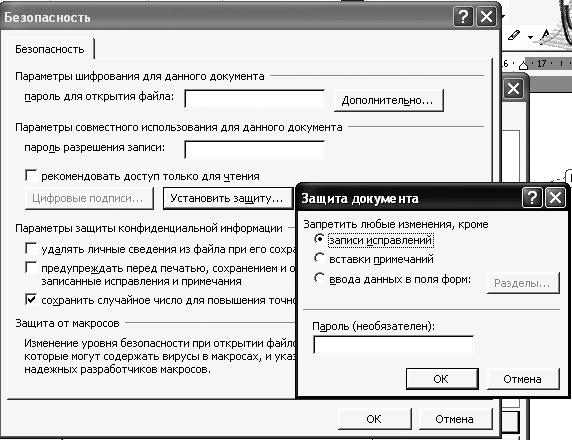572x440 pixels.
Task: Click Параметры шифрования для данного документа heading
Action: pyautogui.click(x=140, y=76)
